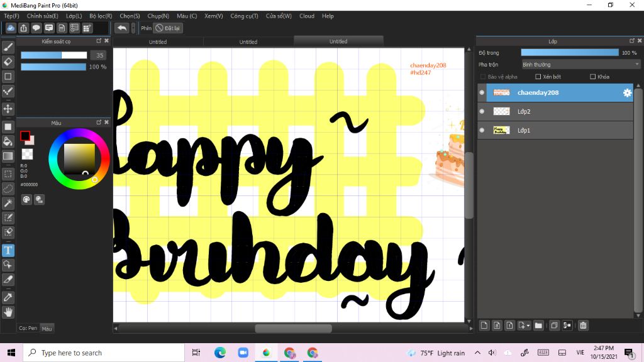Image resolution: width=644 pixels, height=362 pixels.
Task: Select the Select Eraser tool
Action: 8,233
